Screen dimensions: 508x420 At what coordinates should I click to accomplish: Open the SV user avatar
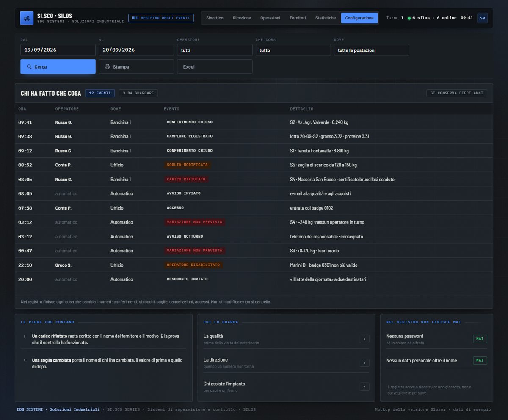pos(482,18)
